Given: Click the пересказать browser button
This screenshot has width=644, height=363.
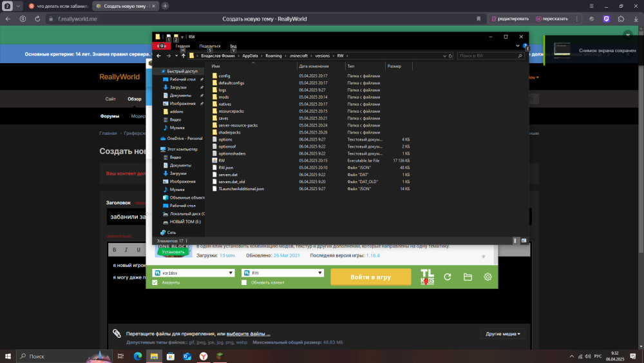Looking at the screenshot, I should [552, 19].
